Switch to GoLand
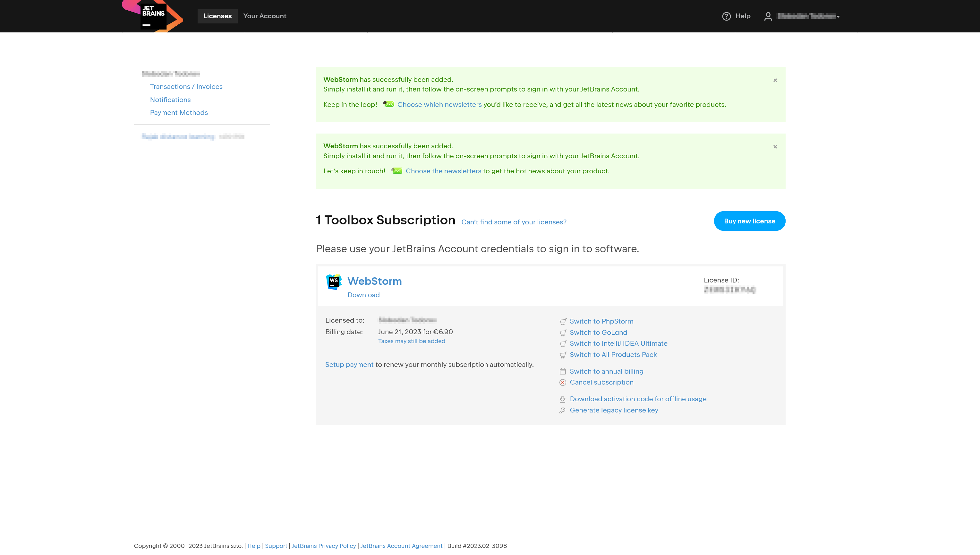Screen dimensions: 980x555 point(598,333)
